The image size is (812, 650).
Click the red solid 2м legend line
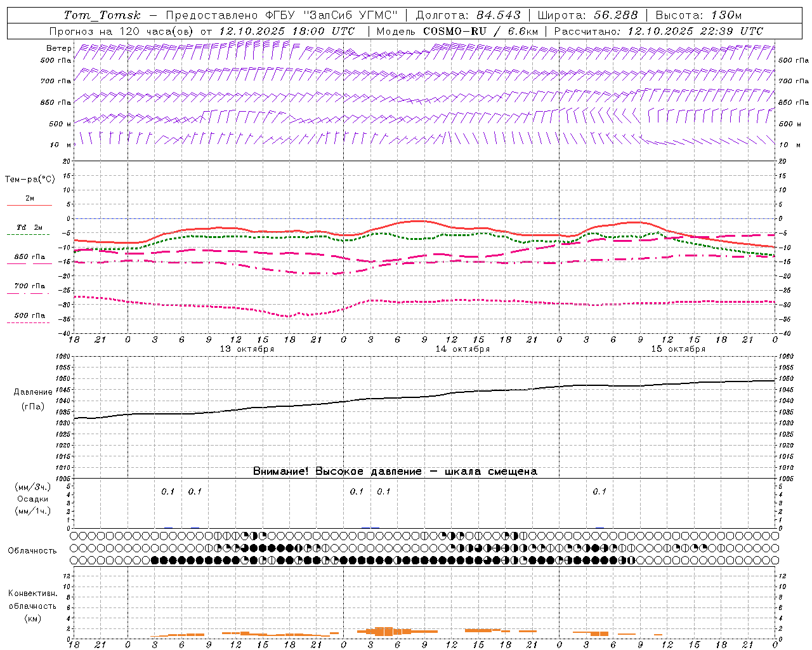pyautogui.click(x=29, y=206)
